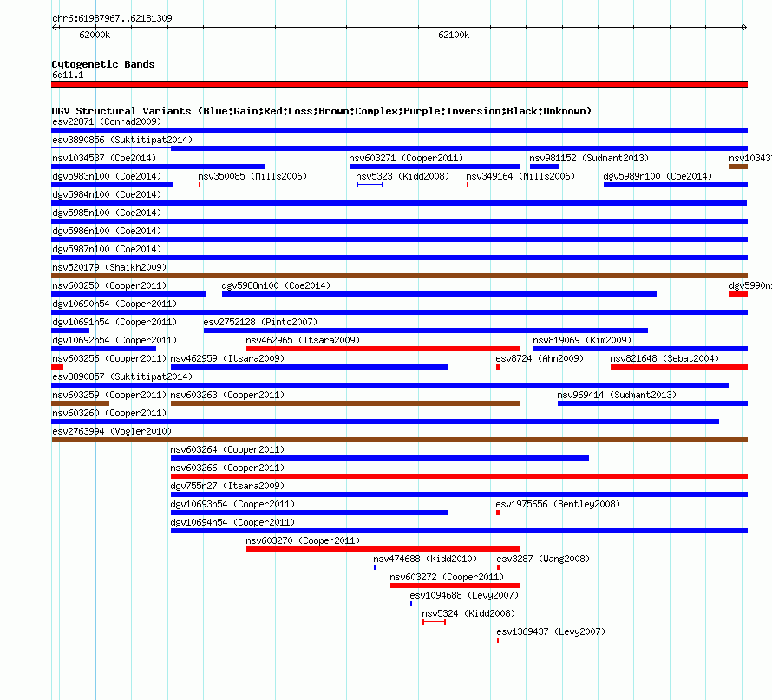The width and height of the screenshot is (772, 700).
Task: Open the nsv981152 (Sudmant2013) variant
Action: (x=589, y=158)
